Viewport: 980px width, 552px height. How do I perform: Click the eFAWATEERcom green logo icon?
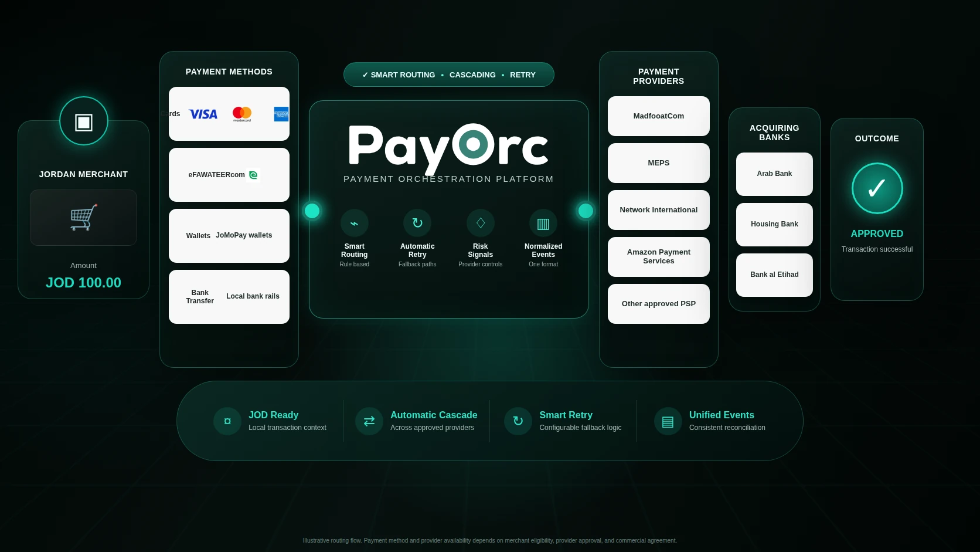pyautogui.click(x=253, y=175)
